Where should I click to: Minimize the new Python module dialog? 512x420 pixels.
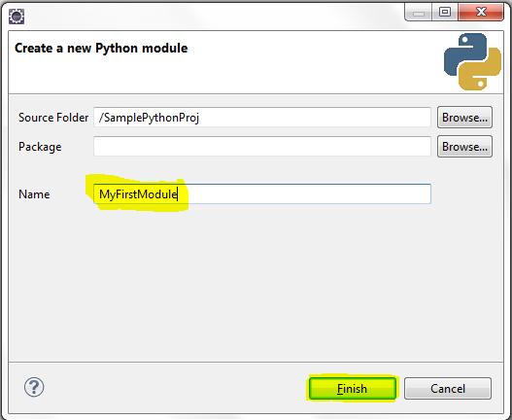coord(419,13)
